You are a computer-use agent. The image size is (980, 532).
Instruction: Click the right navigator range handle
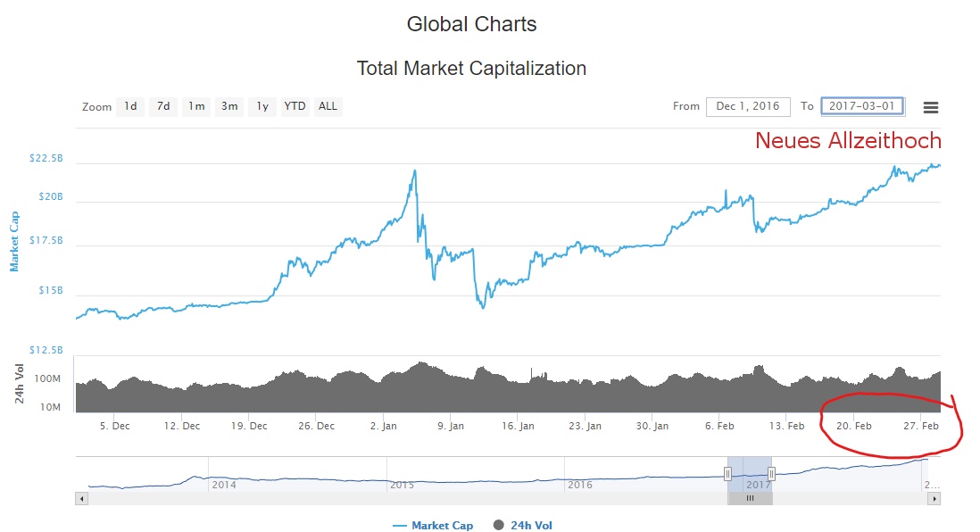[x=772, y=474]
